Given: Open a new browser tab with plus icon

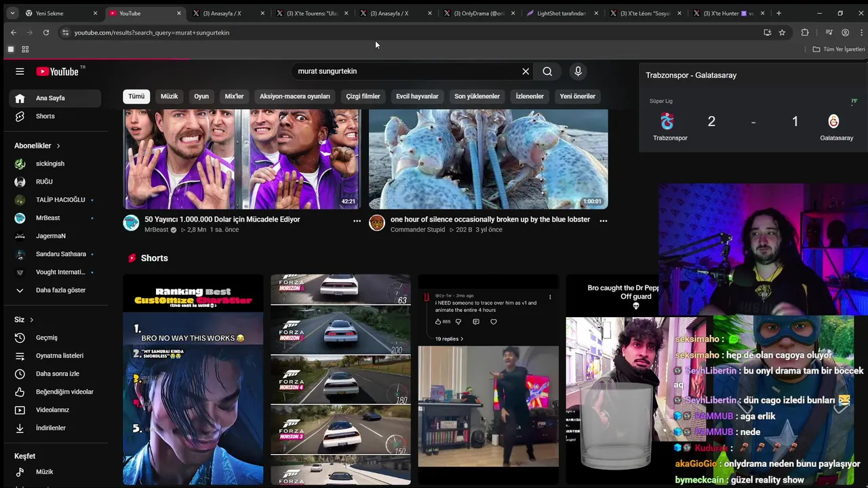Looking at the screenshot, I should click(778, 13).
